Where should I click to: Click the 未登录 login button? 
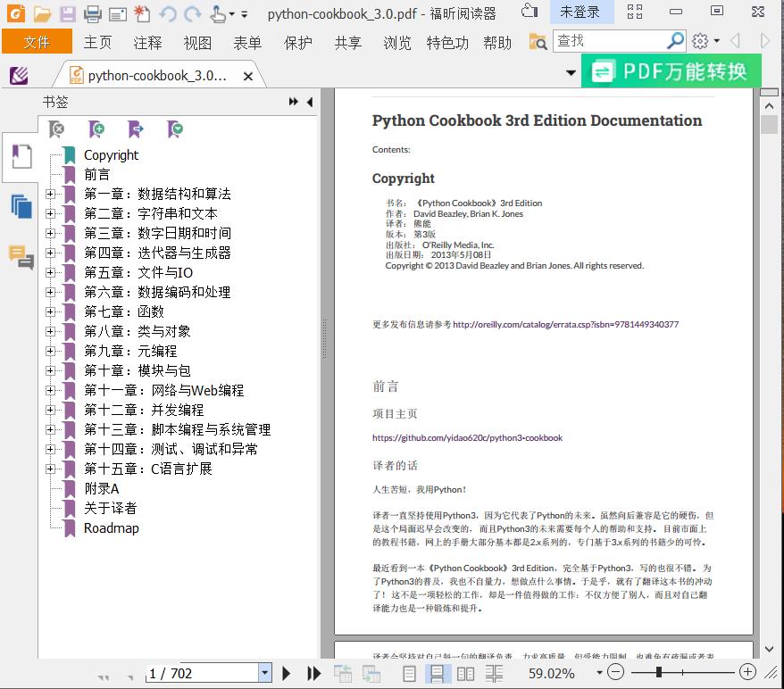tap(581, 12)
